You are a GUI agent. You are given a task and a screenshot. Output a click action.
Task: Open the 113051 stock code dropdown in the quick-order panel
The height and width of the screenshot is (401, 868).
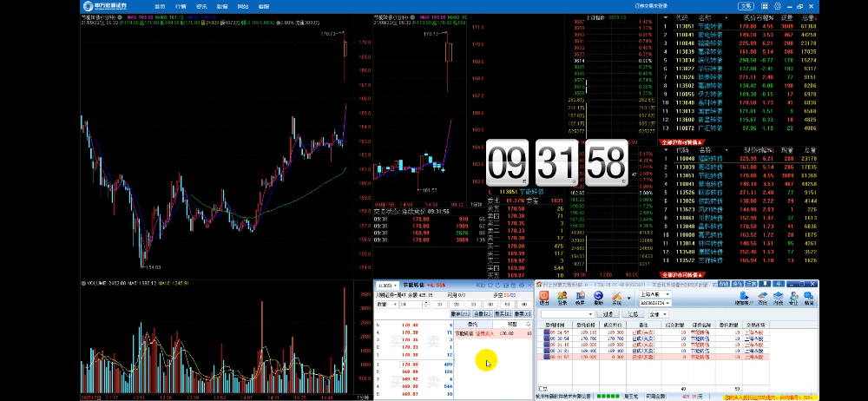[x=387, y=286]
